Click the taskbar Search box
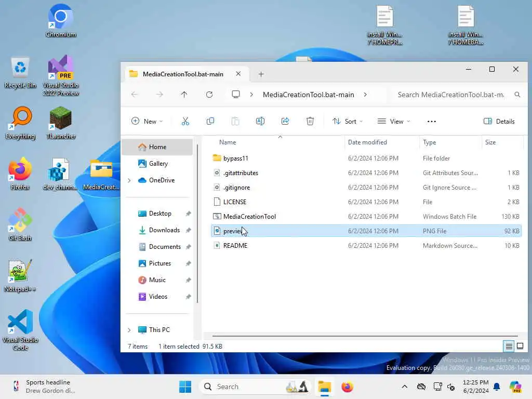Image resolution: width=532 pixels, height=399 pixels. [255, 387]
